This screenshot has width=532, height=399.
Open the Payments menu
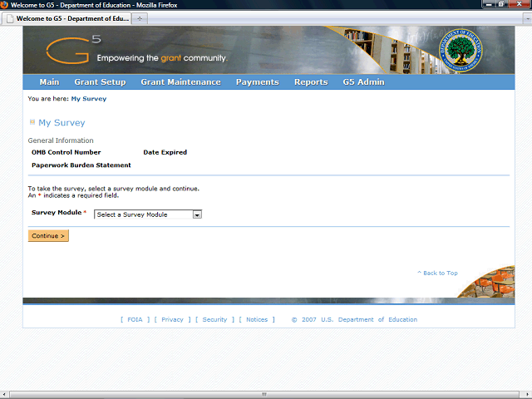tap(258, 82)
